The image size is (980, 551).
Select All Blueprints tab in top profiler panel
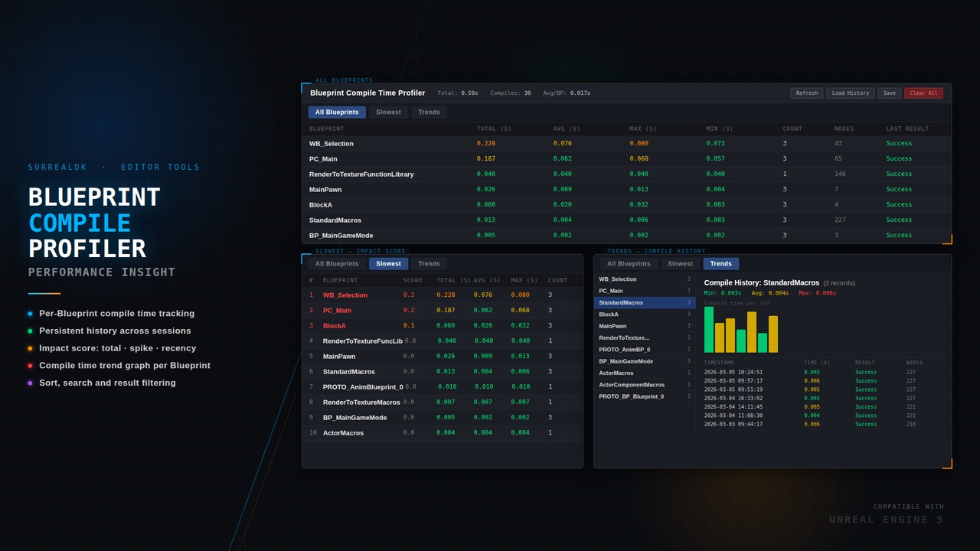point(337,112)
